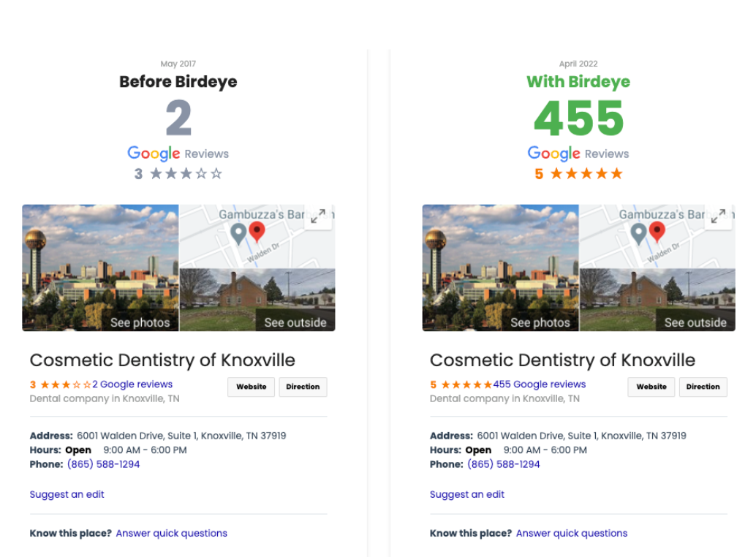Click gray map pin in right map
The width and height of the screenshot is (756, 557).
click(639, 234)
